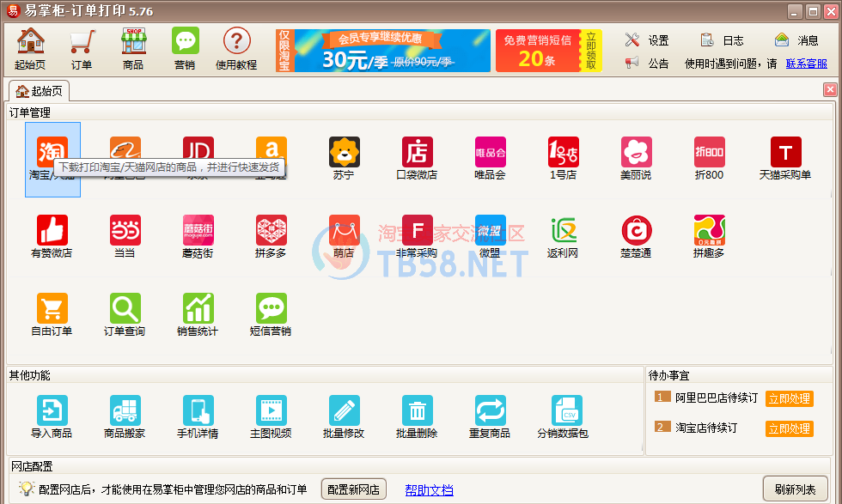Open the 亚马逊 Amazon order icon
This screenshot has height=504, width=842.
tap(272, 160)
